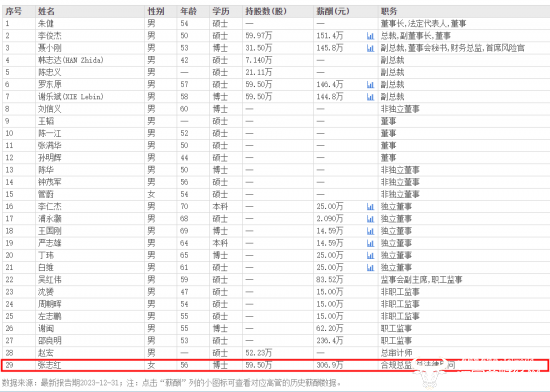550x392 pixels.
Task: Open salary chart icon for 李仁杰
Action: (x=370, y=207)
